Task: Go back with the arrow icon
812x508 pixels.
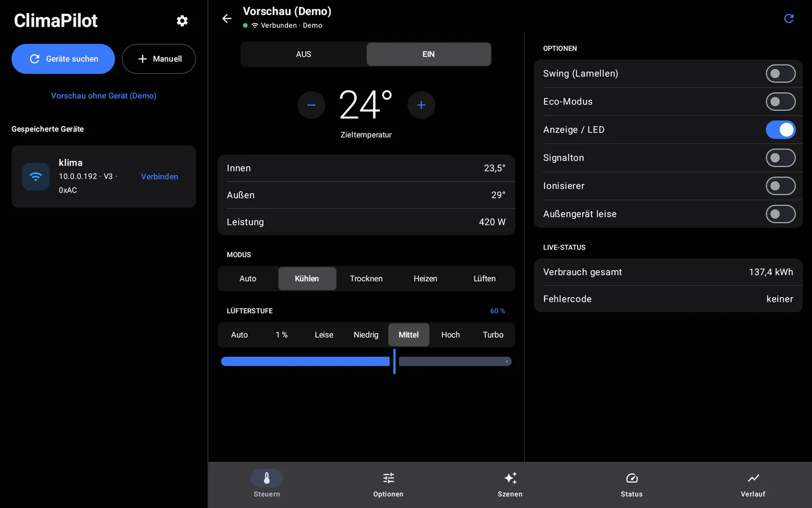Action: (x=227, y=19)
